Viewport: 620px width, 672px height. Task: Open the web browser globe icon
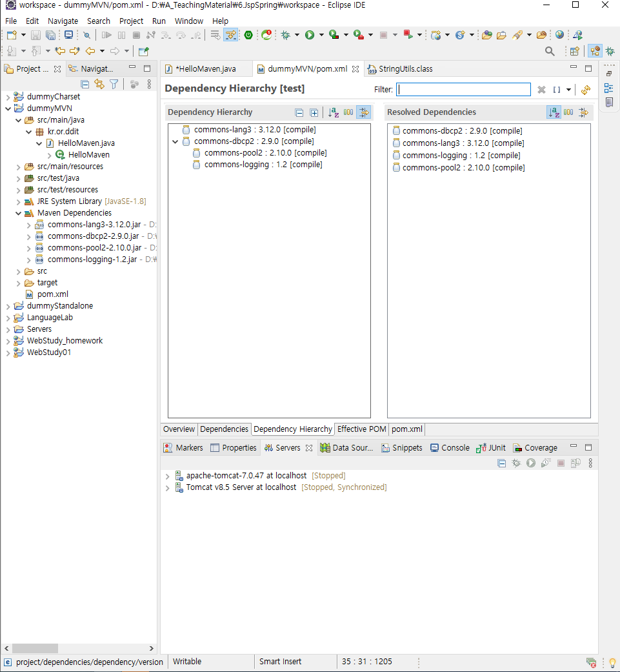[x=559, y=35]
